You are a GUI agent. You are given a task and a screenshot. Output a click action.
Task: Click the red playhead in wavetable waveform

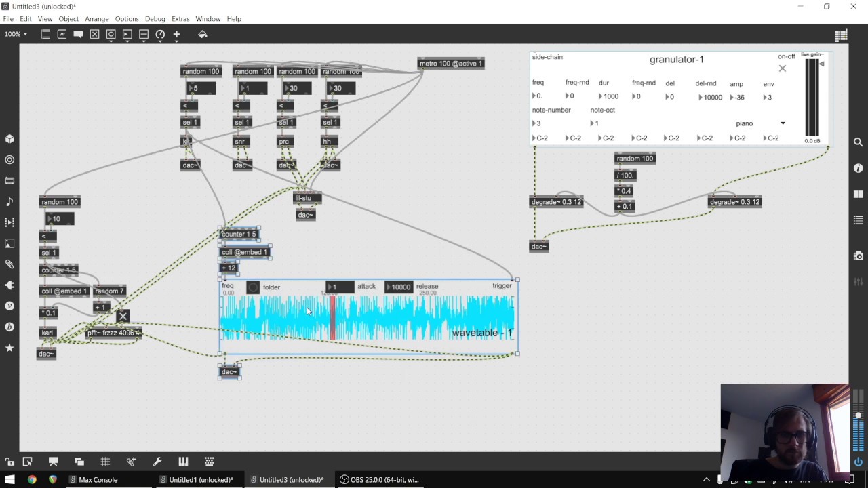(x=332, y=317)
